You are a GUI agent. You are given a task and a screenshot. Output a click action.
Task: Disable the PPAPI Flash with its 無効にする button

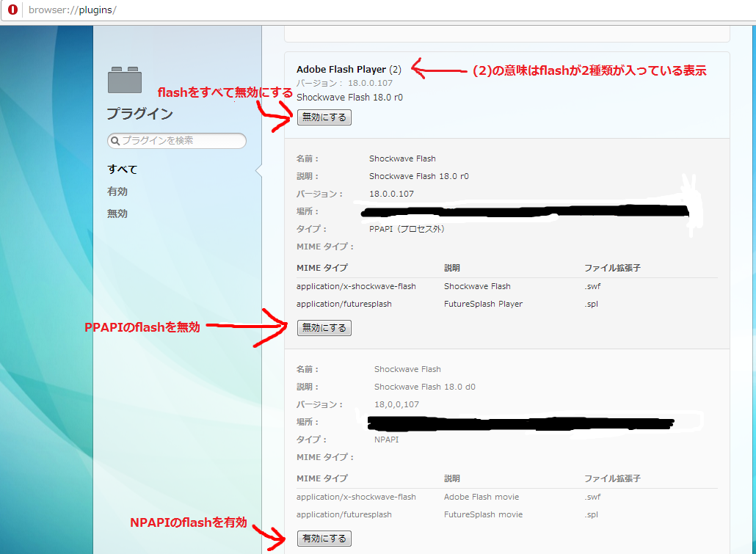[x=324, y=328]
